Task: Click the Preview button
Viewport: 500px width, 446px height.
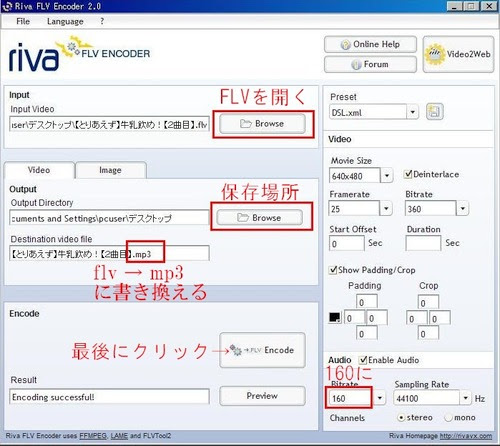Action: tap(262, 396)
